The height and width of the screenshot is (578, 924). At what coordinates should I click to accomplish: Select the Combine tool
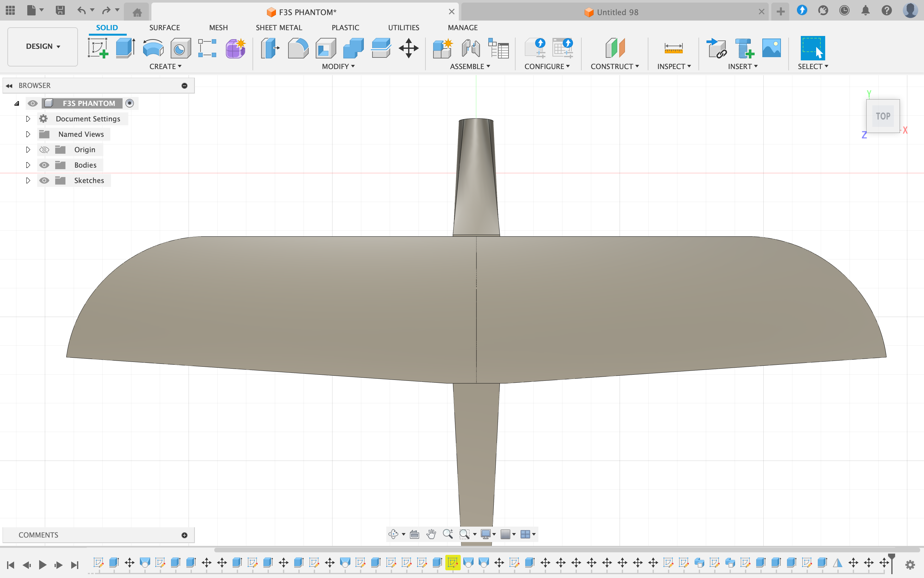click(x=353, y=48)
